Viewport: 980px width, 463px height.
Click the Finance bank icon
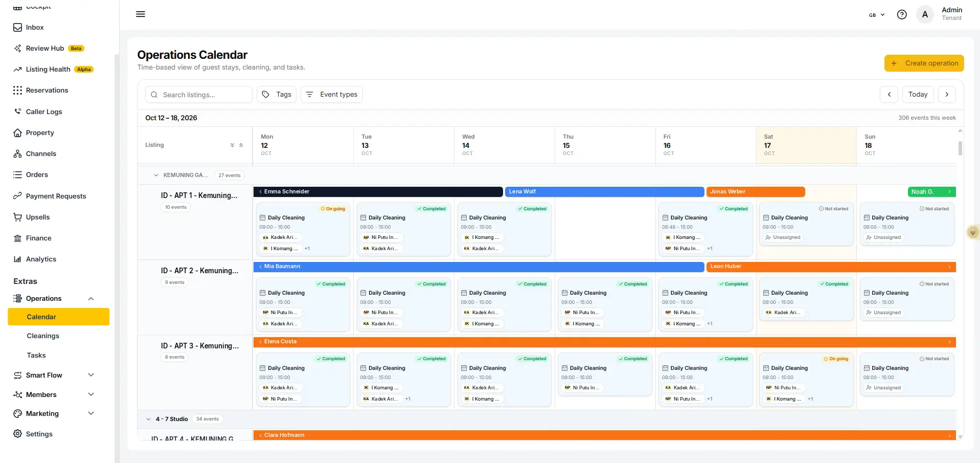tap(17, 238)
